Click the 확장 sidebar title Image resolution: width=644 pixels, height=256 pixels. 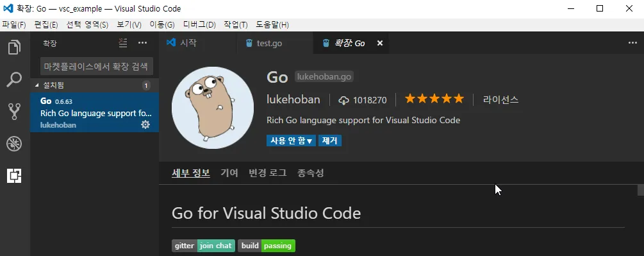(x=50, y=43)
